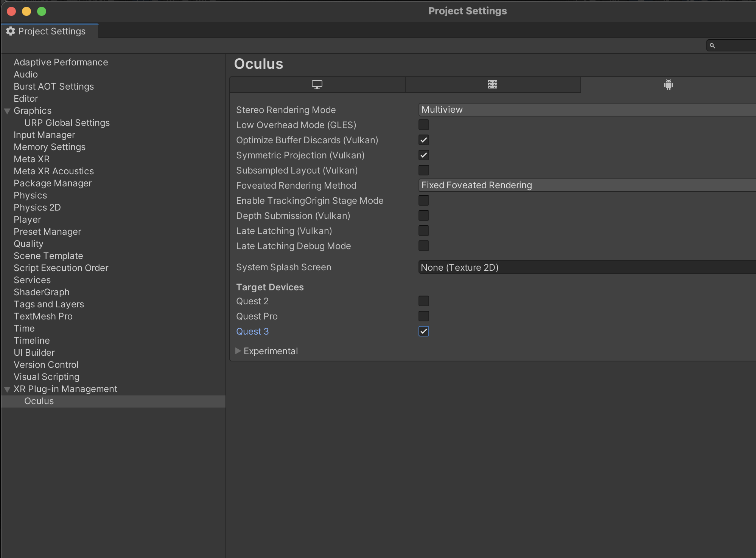Image resolution: width=756 pixels, height=558 pixels.
Task: Click the System Splash Screen texture field
Action: [586, 267]
